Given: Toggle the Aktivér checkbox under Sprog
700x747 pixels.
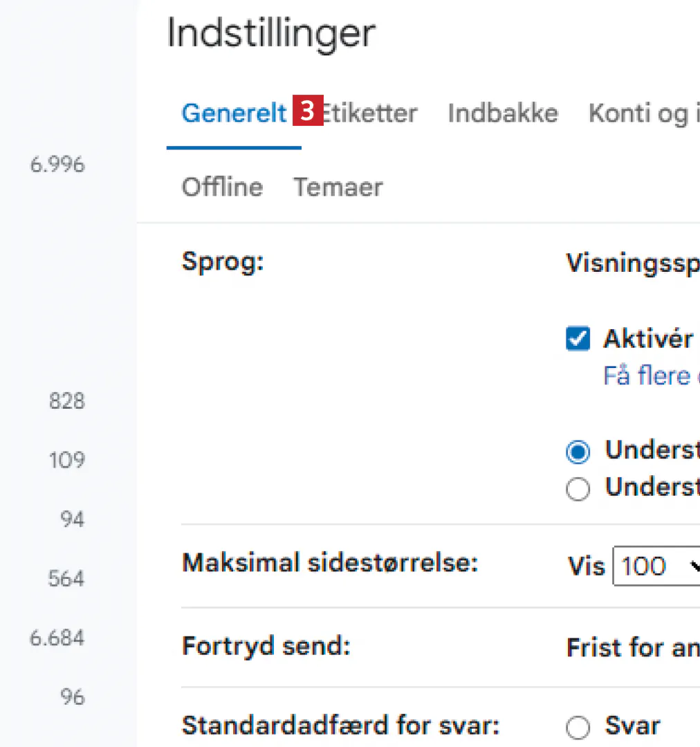Looking at the screenshot, I should coord(578,340).
